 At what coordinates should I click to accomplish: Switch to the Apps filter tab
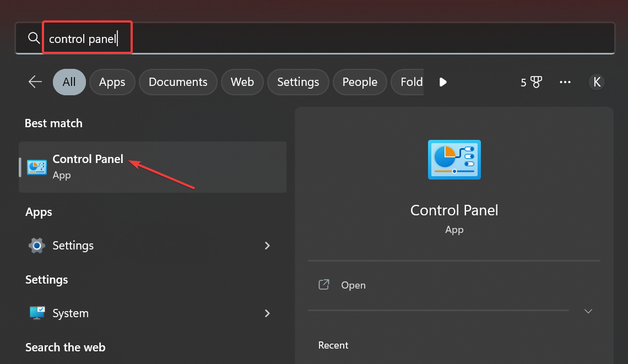pyautogui.click(x=112, y=82)
